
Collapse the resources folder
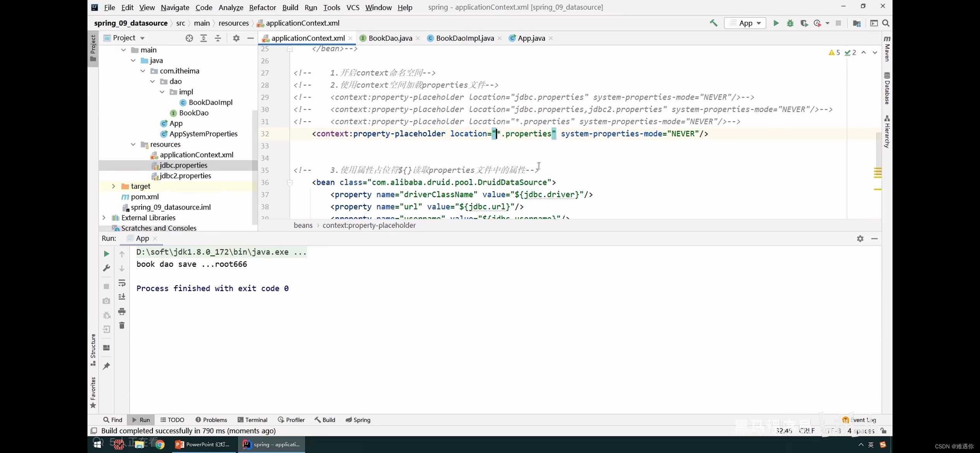tap(133, 144)
